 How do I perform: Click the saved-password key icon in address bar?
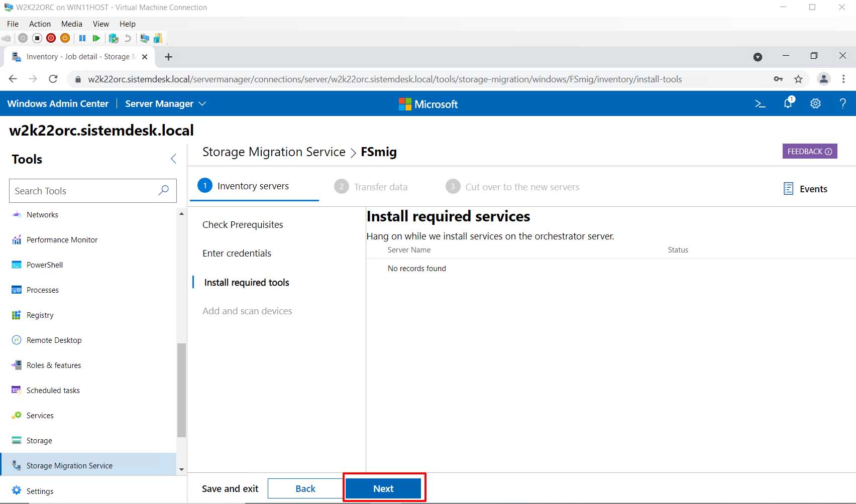778,79
